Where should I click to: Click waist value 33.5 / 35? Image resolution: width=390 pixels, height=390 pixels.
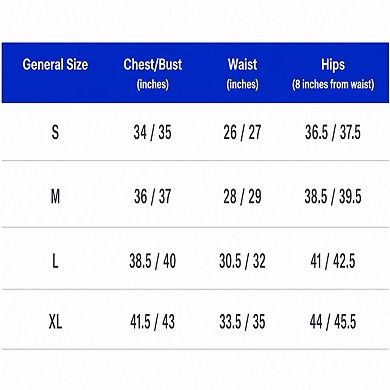pos(242,322)
